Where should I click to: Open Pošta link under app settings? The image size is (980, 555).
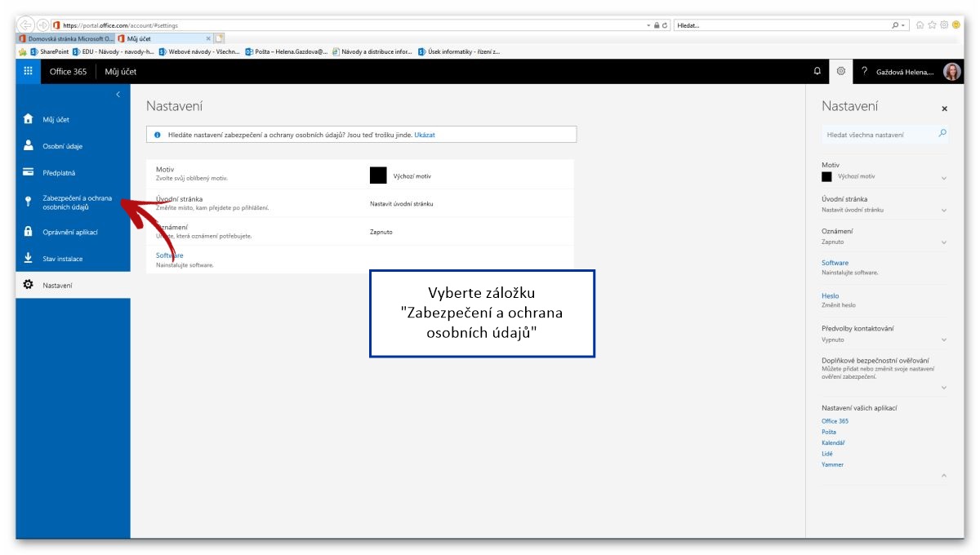pyautogui.click(x=829, y=432)
